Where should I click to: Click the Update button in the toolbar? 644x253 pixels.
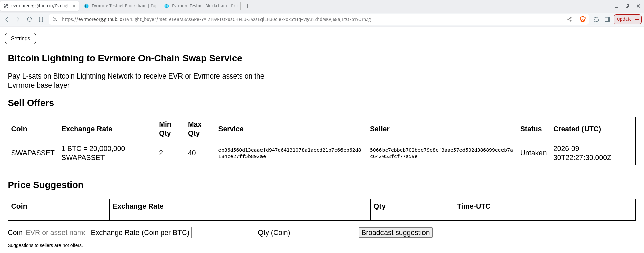coord(628,19)
